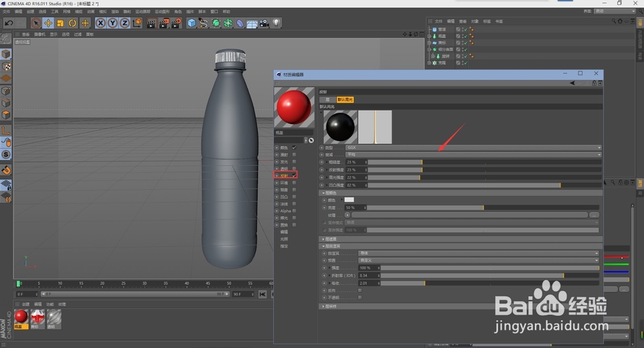The width and height of the screenshot is (644, 348).
Task: Open the 编辑 entry in material channel list
Action: pyautogui.click(x=284, y=232)
